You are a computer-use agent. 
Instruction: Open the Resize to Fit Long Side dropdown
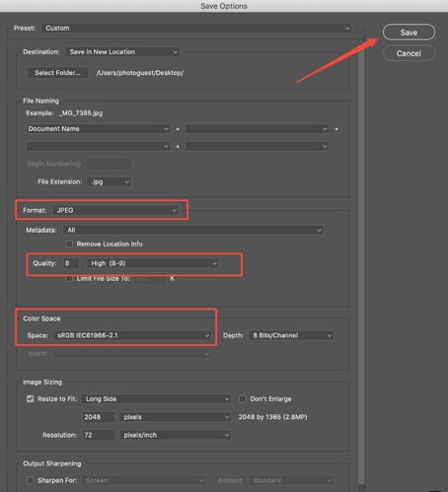click(x=156, y=398)
